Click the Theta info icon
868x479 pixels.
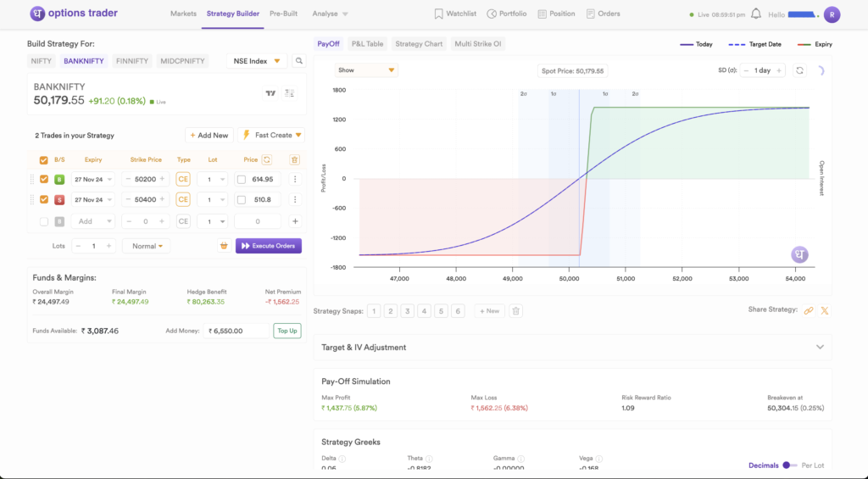coord(429,459)
